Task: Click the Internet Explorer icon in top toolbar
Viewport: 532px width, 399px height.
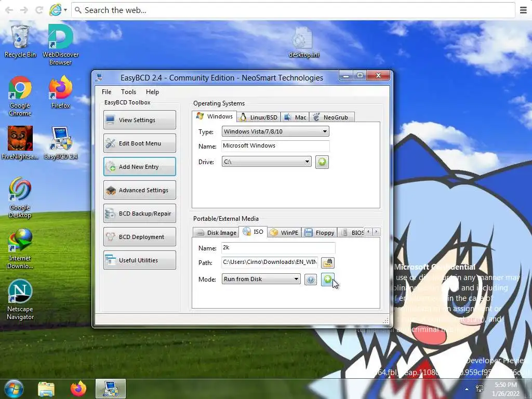Action: (x=55, y=10)
